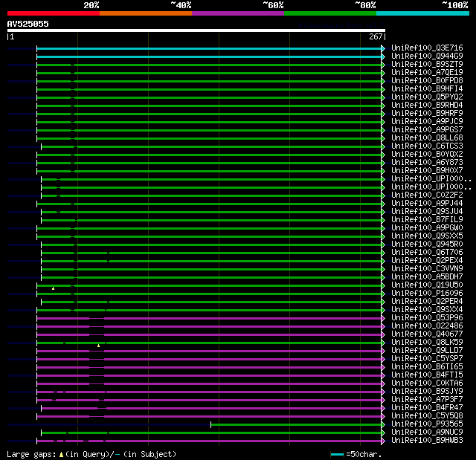Image resolution: width=476 pixels, height=460 pixels.
Task: Click yellow query gap marker on Q19U50 row
Action: [53, 288]
